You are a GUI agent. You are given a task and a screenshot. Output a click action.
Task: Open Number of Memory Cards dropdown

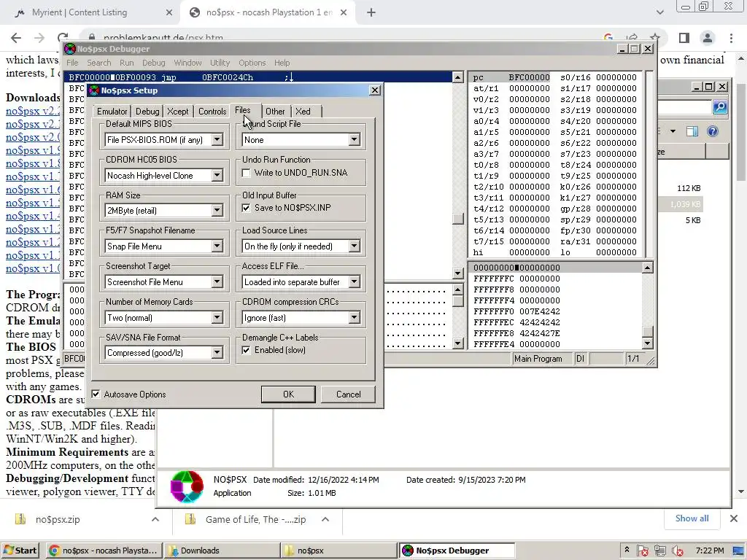click(x=217, y=318)
